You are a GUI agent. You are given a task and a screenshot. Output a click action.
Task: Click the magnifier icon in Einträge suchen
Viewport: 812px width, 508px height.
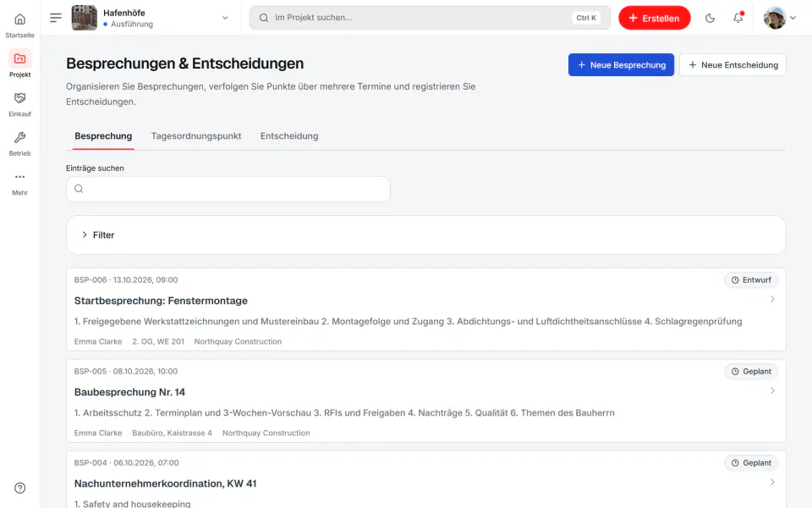coord(79,189)
